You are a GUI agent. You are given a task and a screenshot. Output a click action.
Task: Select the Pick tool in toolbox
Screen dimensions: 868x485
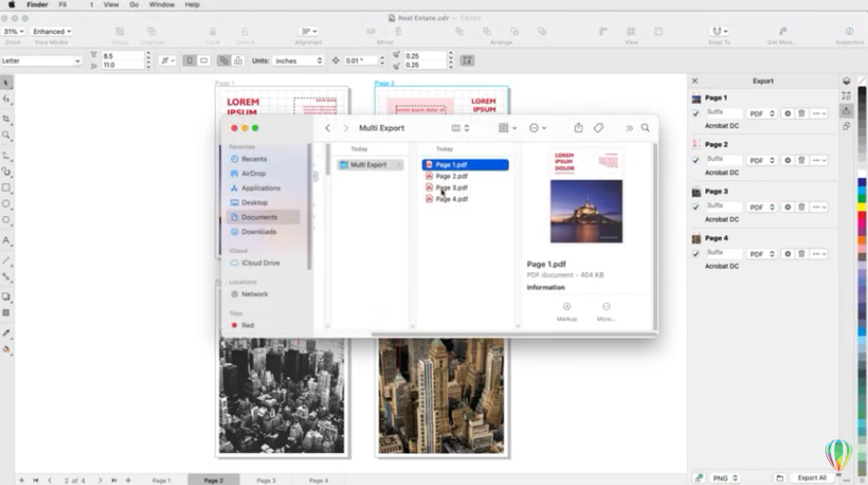[x=6, y=82]
